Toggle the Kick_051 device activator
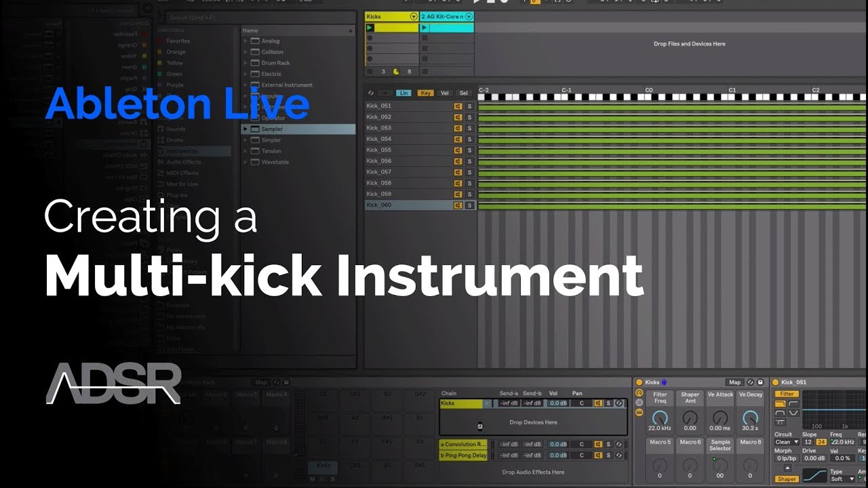This screenshot has width=868, height=488. (775, 382)
